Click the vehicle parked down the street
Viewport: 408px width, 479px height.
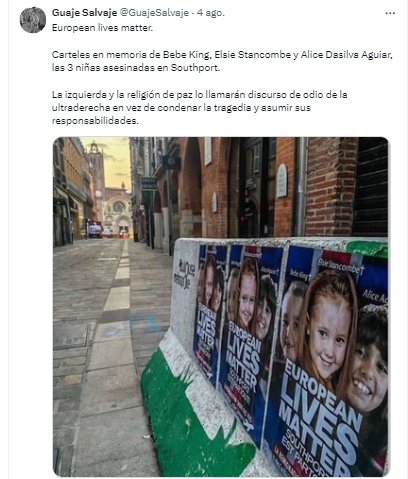(x=95, y=229)
